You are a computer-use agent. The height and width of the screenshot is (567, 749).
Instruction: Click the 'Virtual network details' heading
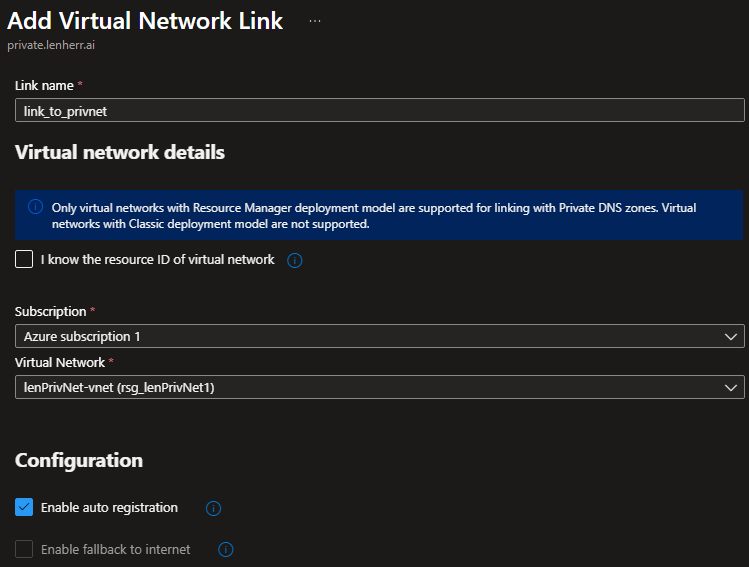[x=120, y=153]
